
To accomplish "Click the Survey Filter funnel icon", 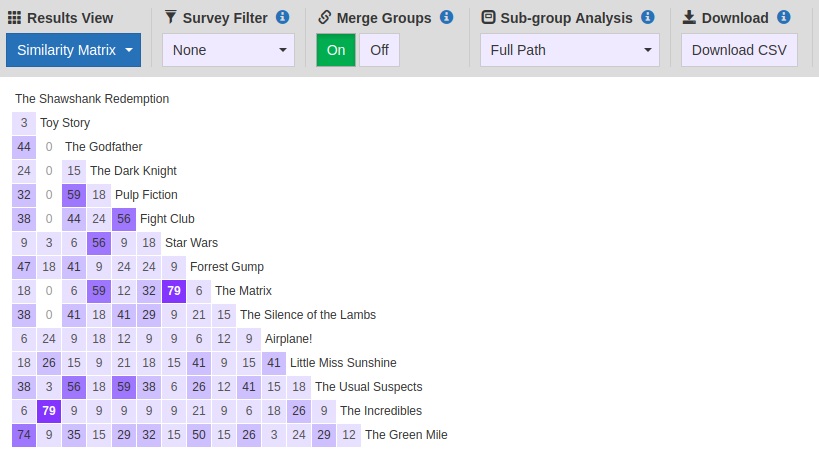I will pos(170,17).
